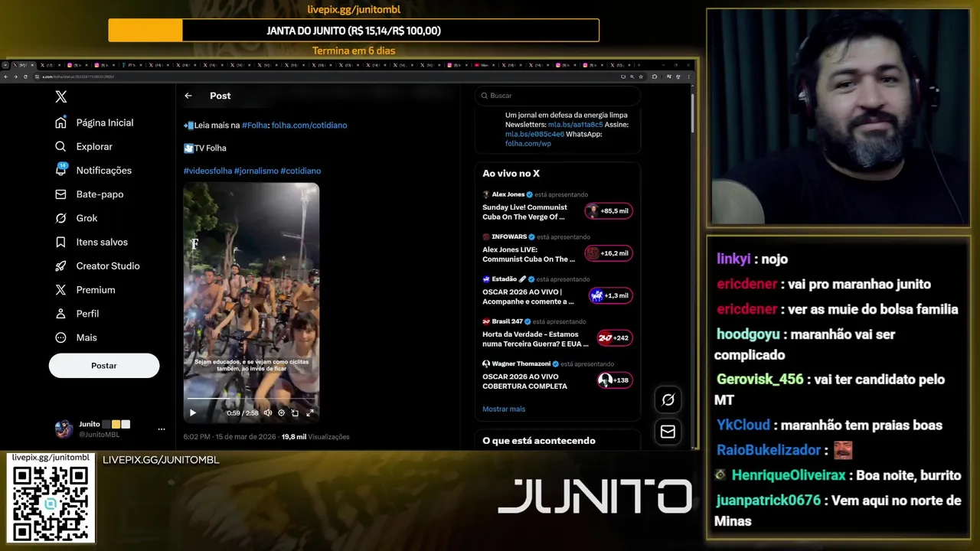Click the 0:59 / 2:58 video time
Viewport: 980px width, 551px height.
[x=243, y=413]
